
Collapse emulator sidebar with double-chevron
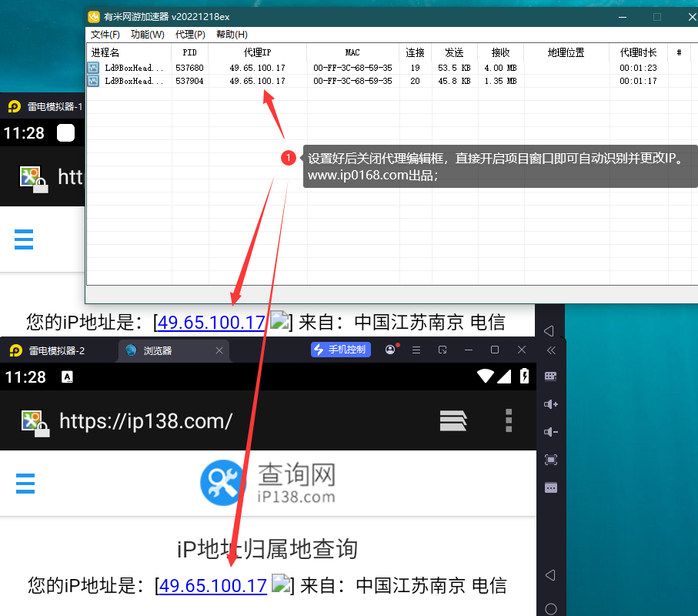(x=550, y=350)
